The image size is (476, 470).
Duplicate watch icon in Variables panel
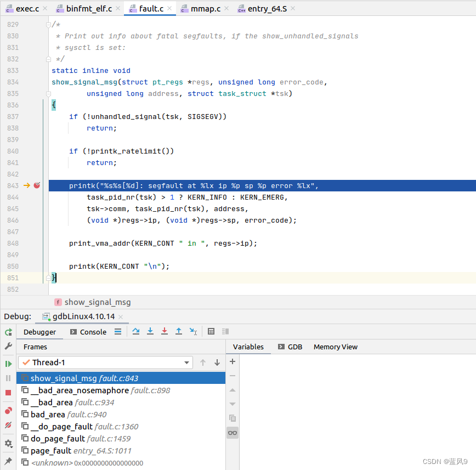[x=233, y=418]
